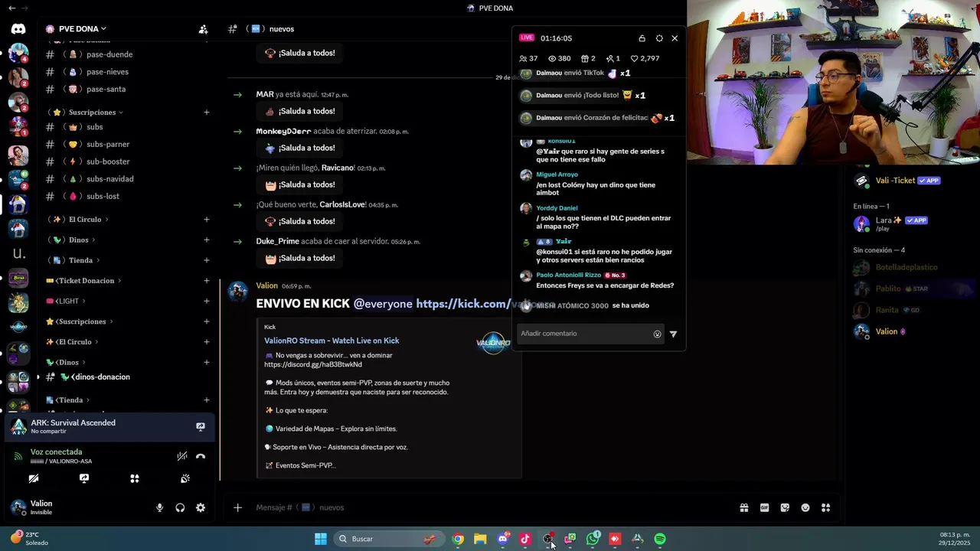Open the GIF picker
Viewport: 980px width, 551px height.
tap(764, 507)
